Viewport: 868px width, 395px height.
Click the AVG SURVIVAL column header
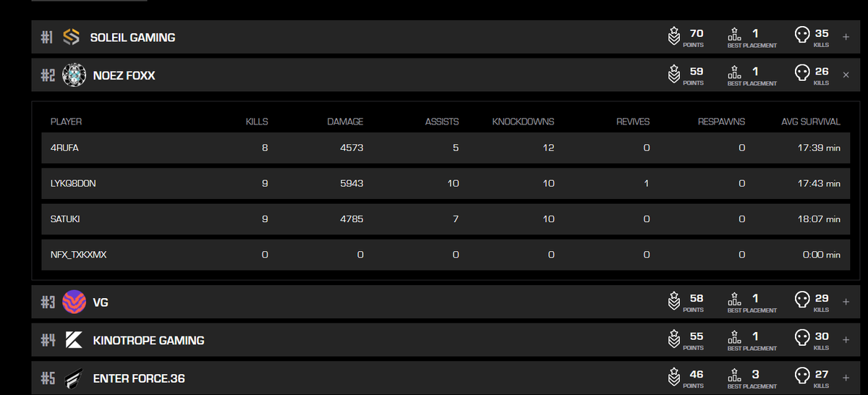click(x=811, y=122)
